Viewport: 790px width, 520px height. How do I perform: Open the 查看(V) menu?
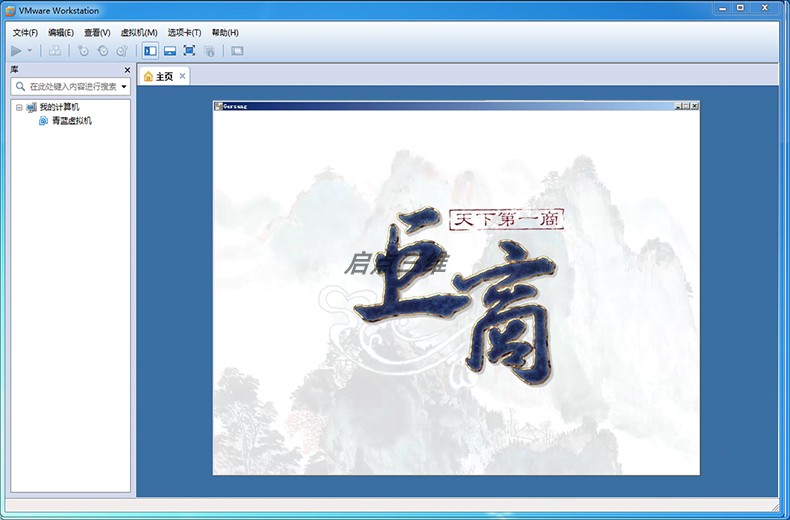tap(97, 33)
